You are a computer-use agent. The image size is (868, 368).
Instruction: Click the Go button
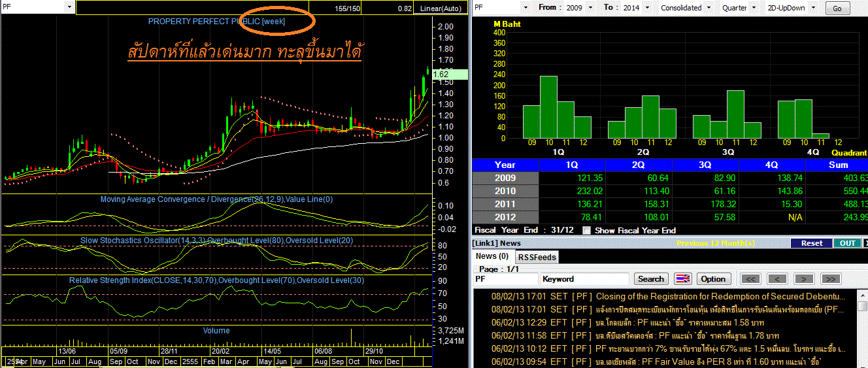[x=837, y=8]
